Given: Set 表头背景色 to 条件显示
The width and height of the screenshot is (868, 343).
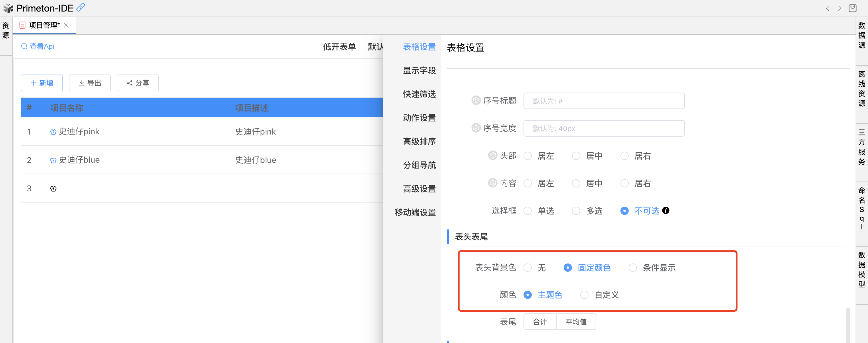Looking at the screenshot, I should click(x=633, y=268).
